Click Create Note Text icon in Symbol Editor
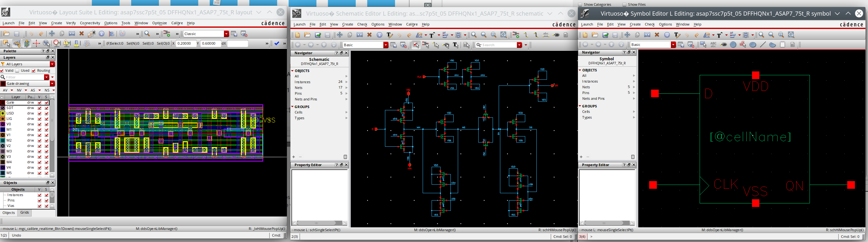Image resolution: width=868 pixels, height=242 pixels. 782,45
